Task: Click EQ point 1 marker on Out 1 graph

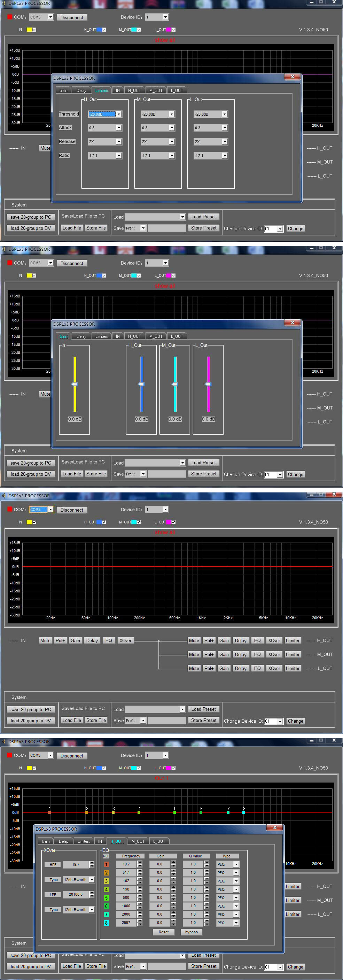Action: pos(49,812)
